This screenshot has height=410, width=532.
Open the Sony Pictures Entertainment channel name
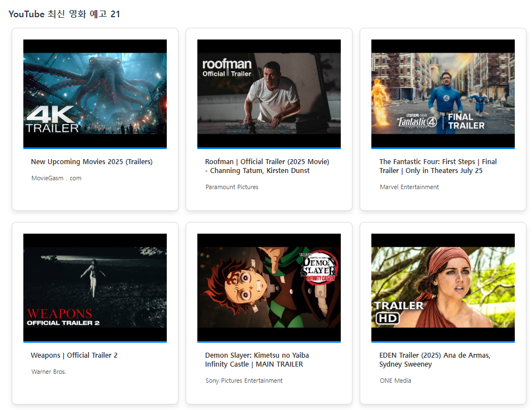coord(244,381)
